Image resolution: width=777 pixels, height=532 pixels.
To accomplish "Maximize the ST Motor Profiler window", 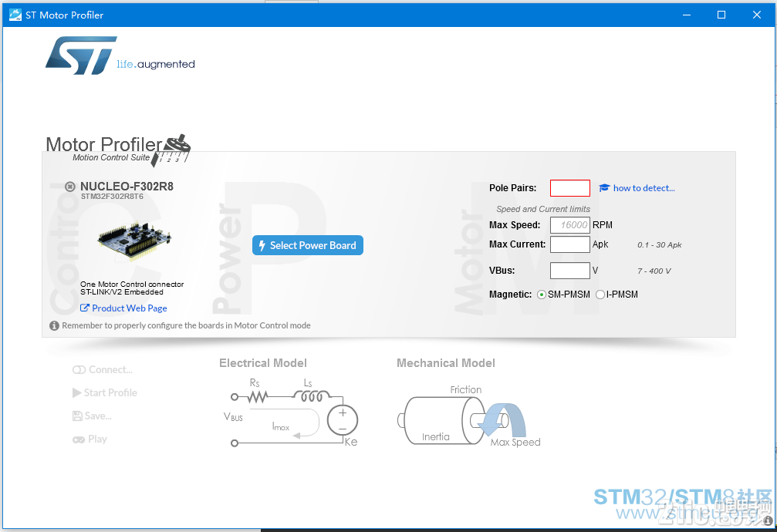I will [x=721, y=15].
